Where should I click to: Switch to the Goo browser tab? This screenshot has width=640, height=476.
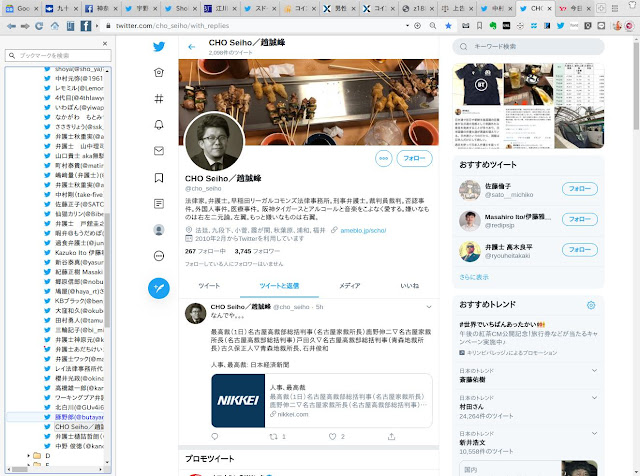20,8
